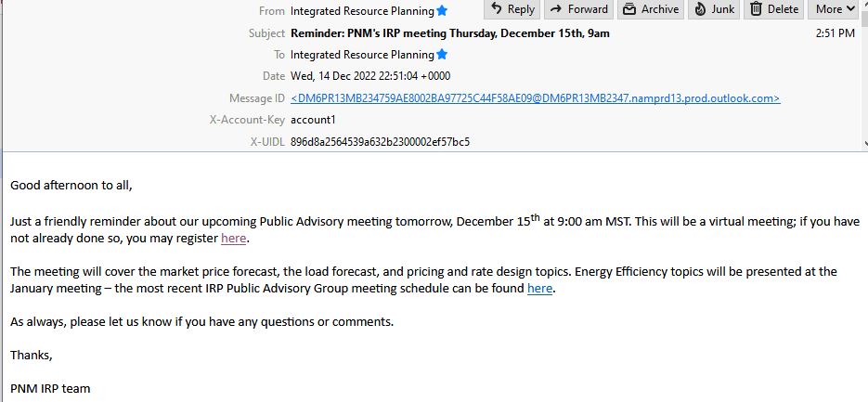Screen dimensions: 868x402
Task: Click the 2:51 PM timestamp
Action: (x=836, y=33)
